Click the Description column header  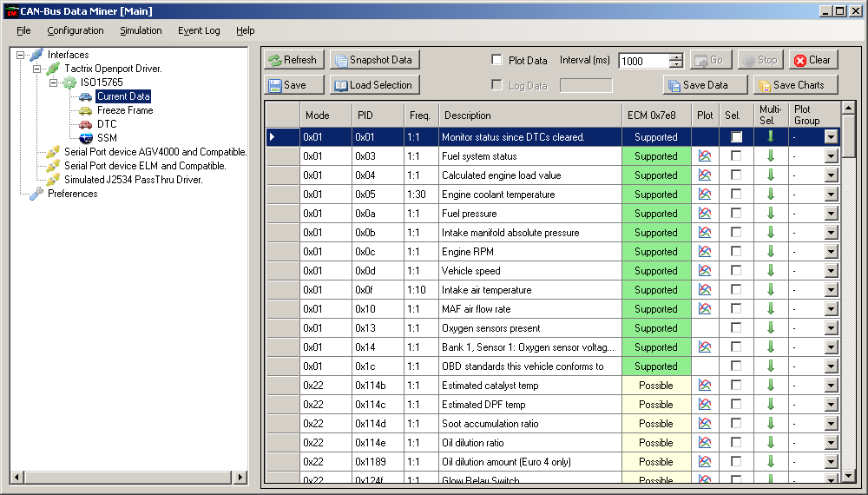(530, 115)
